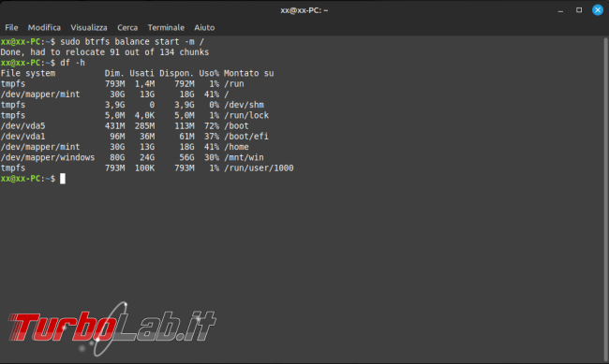This screenshot has height=364, width=609.
Task: Click the 'df -h' command text
Action: pos(73,63)
